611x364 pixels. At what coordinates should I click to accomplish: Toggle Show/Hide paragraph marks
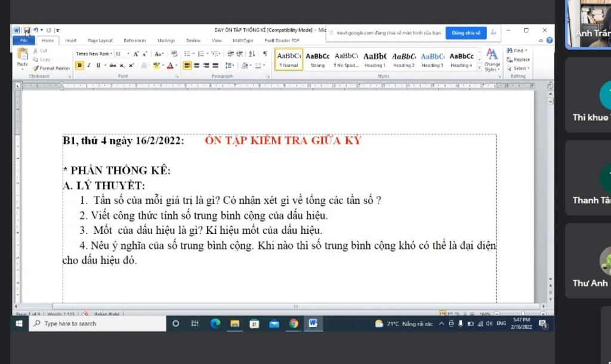click(x=265, y=54)
